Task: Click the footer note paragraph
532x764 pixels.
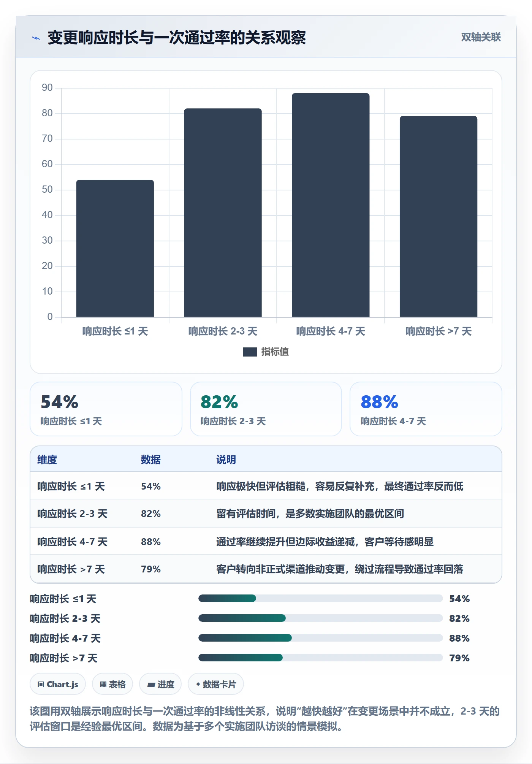Action: tap(265, 719)
